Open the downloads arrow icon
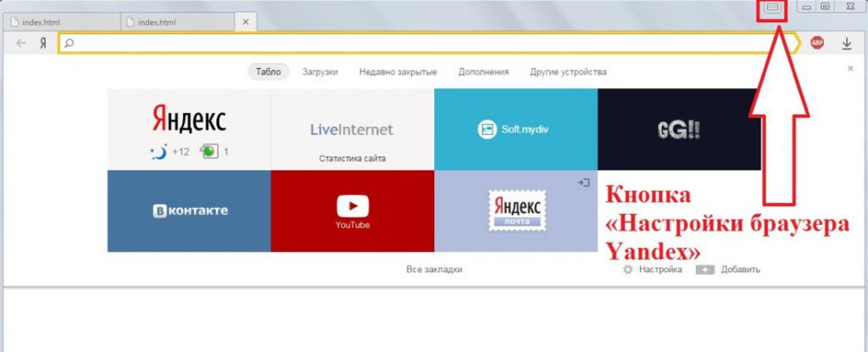 point(847,43)
